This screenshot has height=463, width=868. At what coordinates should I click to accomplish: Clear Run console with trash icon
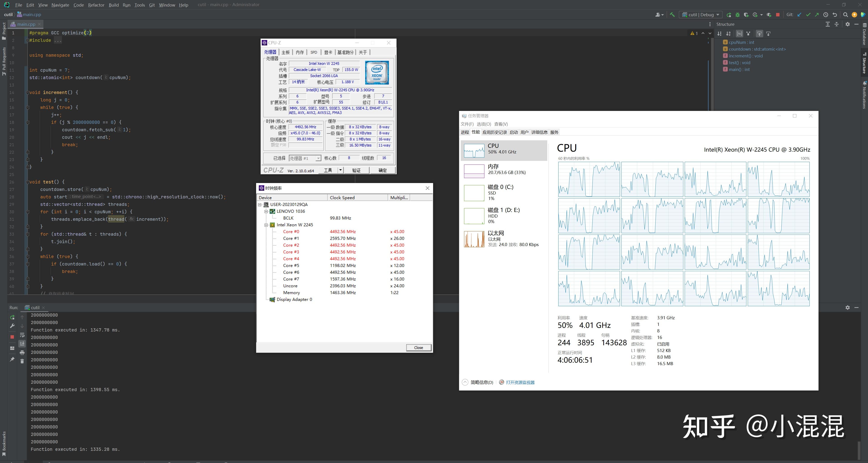click(x=22, y=361)
